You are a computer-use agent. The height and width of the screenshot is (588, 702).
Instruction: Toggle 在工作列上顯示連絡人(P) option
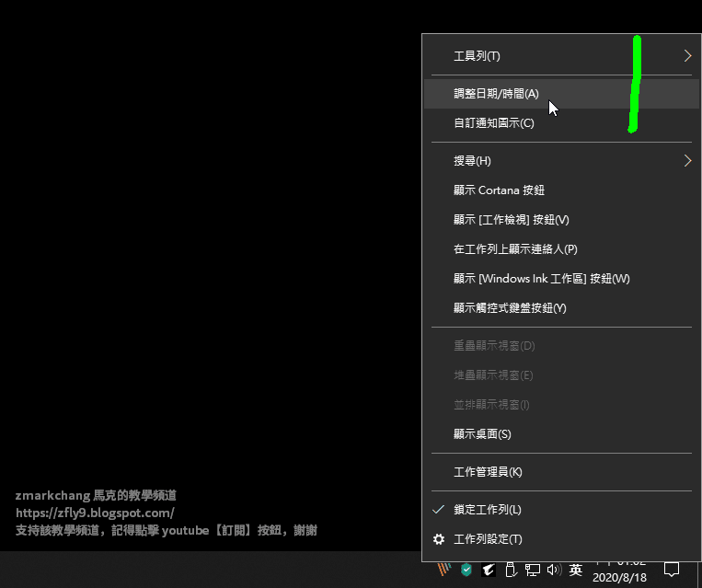pyautogui.click(x=561, y=249)
